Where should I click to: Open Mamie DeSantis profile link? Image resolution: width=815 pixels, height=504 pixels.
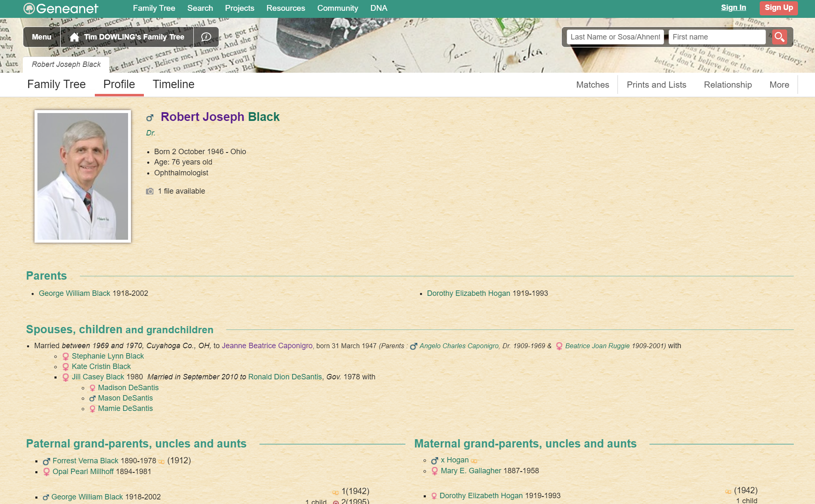pos(125,408)
